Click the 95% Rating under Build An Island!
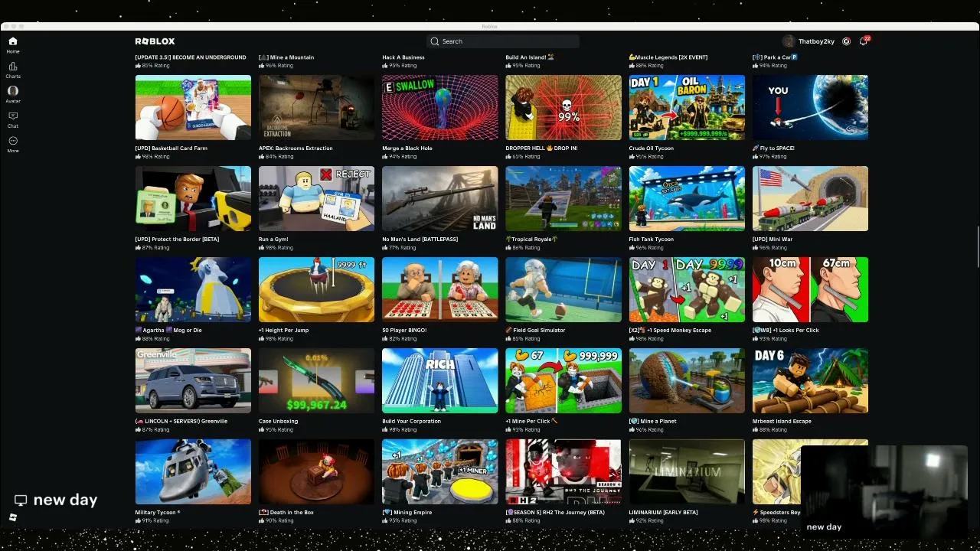 point(523,66)
